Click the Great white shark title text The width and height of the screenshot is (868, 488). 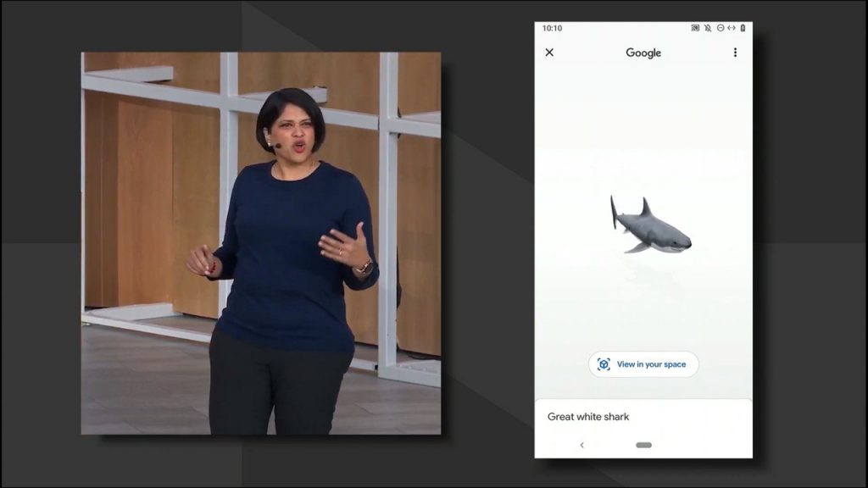click(x=588, y=417)
